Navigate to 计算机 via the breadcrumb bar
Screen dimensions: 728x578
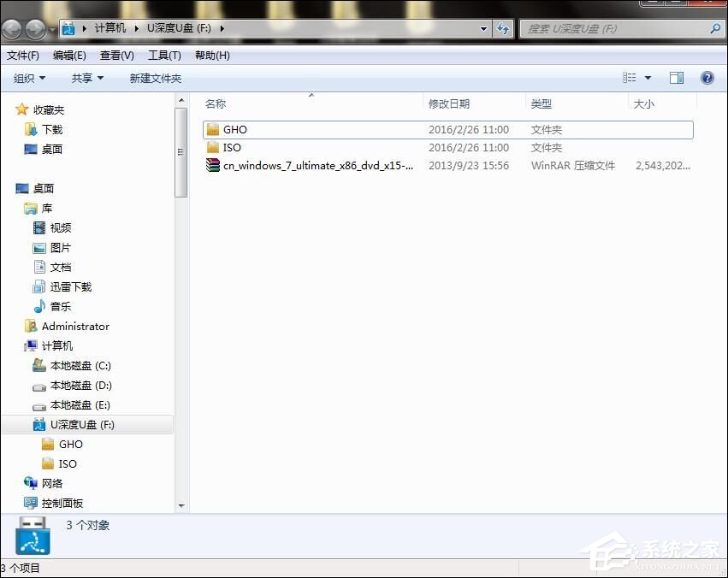pyautogui.click(x=110, y=27)
